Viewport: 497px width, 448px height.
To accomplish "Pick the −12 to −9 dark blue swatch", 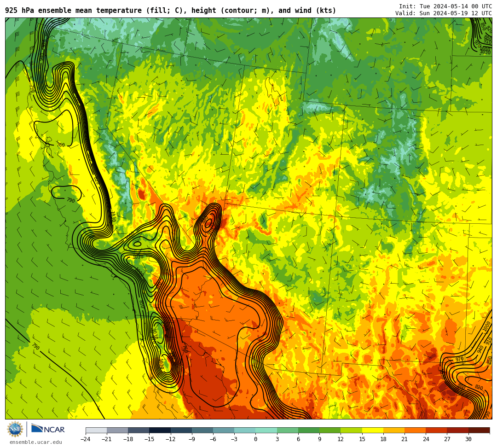I will click(x=181, y=430).
